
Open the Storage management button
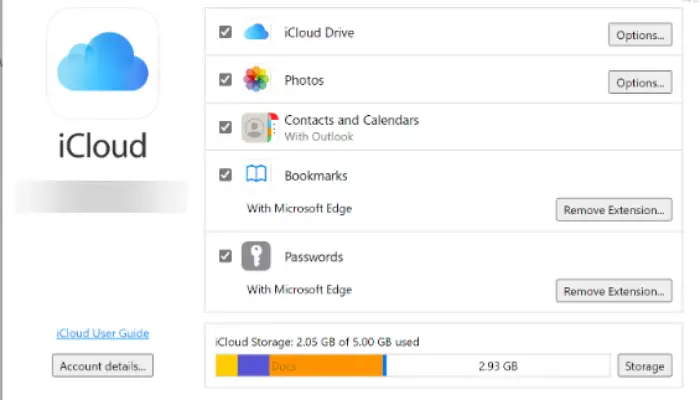click(645, 366)
